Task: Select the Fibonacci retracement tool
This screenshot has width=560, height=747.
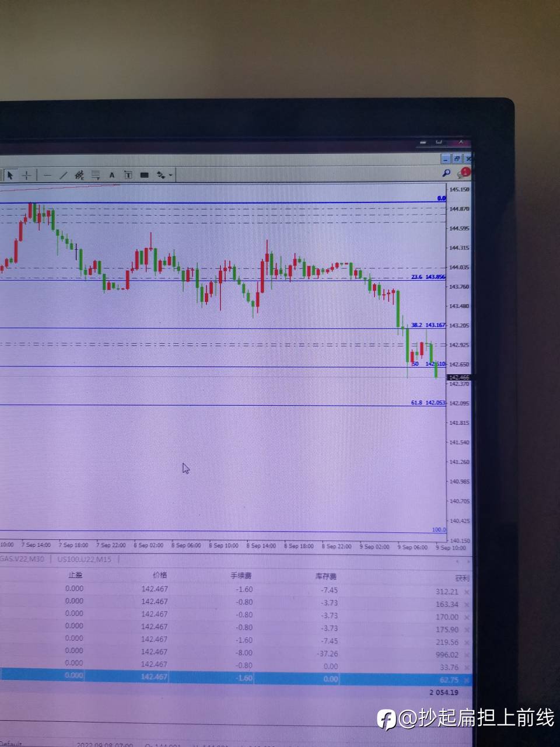Action: 95,175
